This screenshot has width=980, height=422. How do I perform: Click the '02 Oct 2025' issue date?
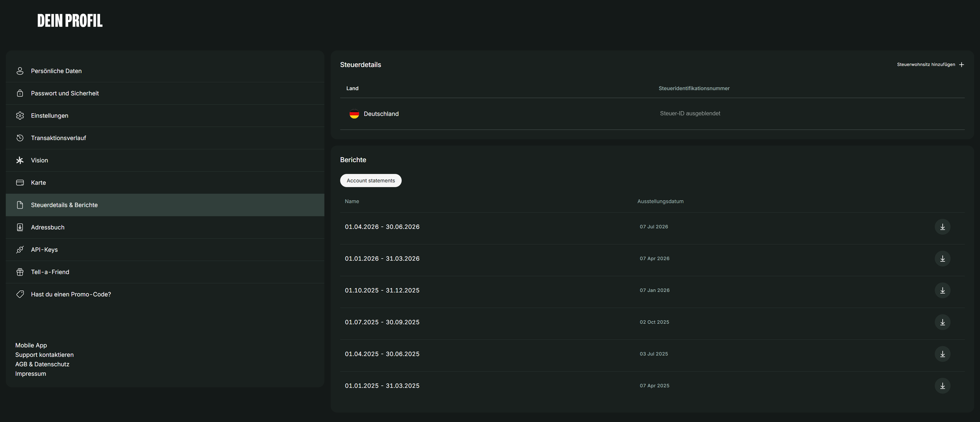[x=654, y=322]
